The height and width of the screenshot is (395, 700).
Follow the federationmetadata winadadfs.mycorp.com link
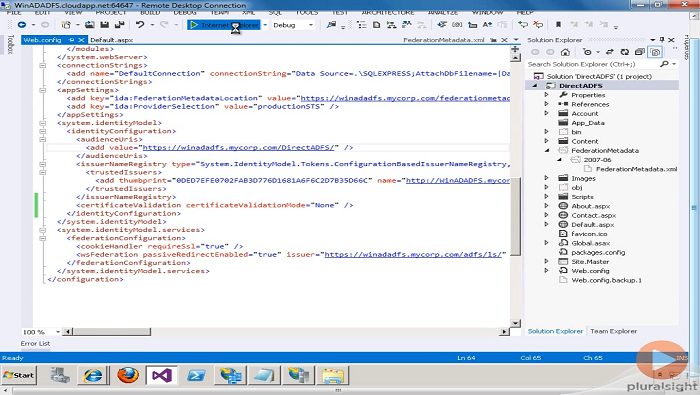coord(405,98)
